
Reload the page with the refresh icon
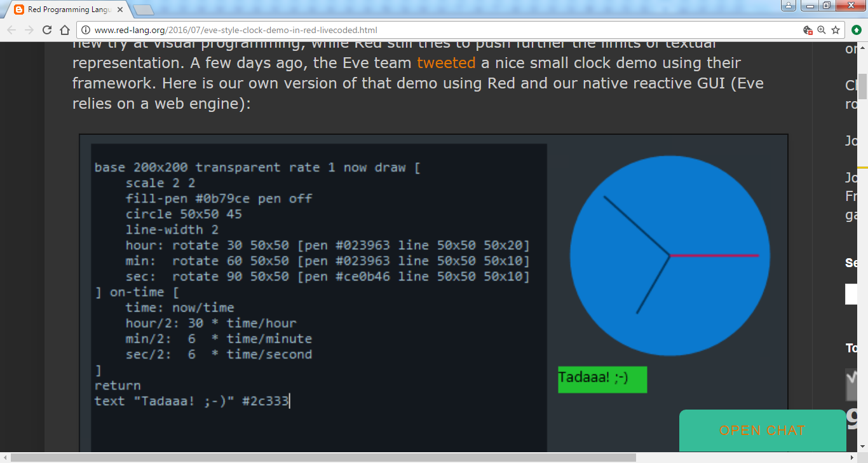pyautogui.click(x=47, y=30)
